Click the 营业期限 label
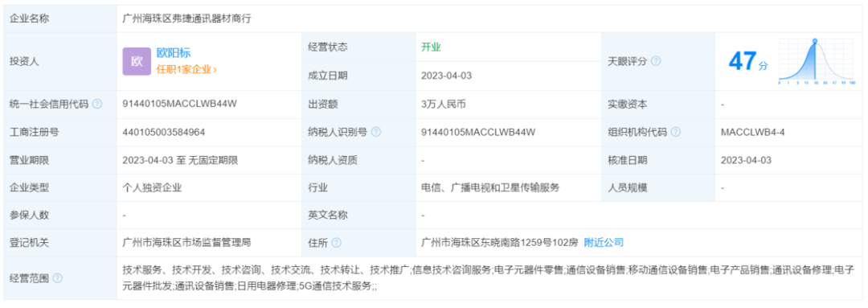 tap(30, 160)
